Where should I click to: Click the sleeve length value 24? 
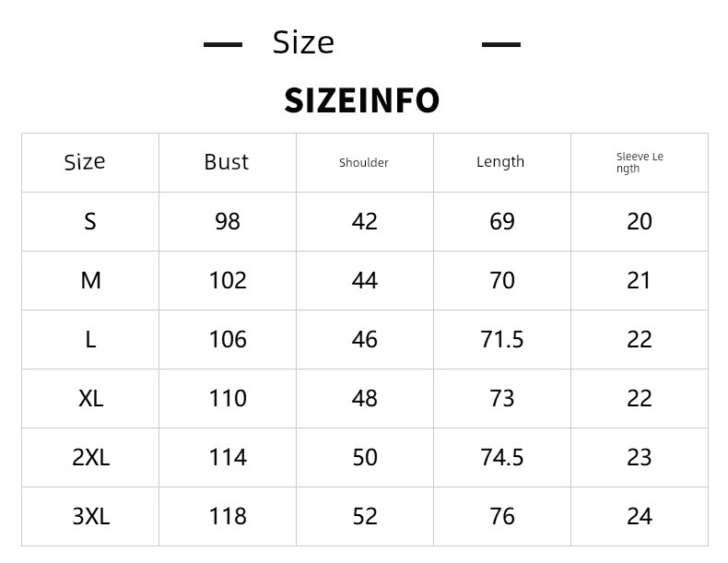640,516
